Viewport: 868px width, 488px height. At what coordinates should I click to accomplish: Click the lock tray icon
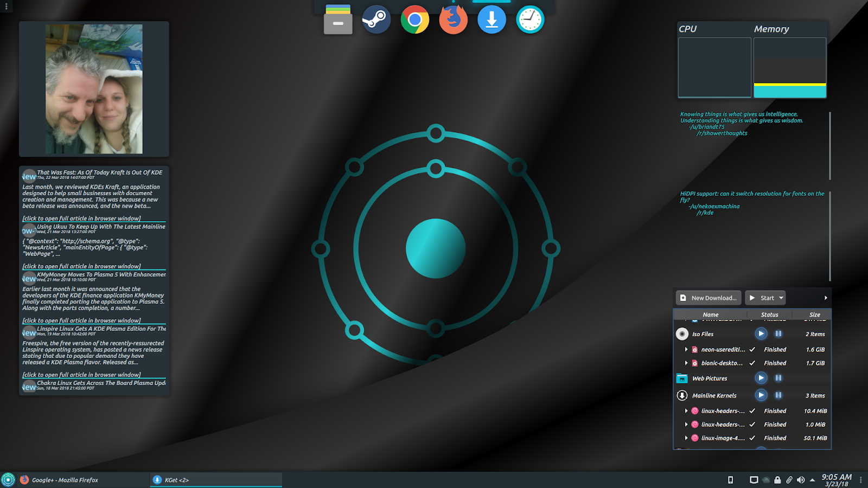pyautogui.click(x=777, y=480)
